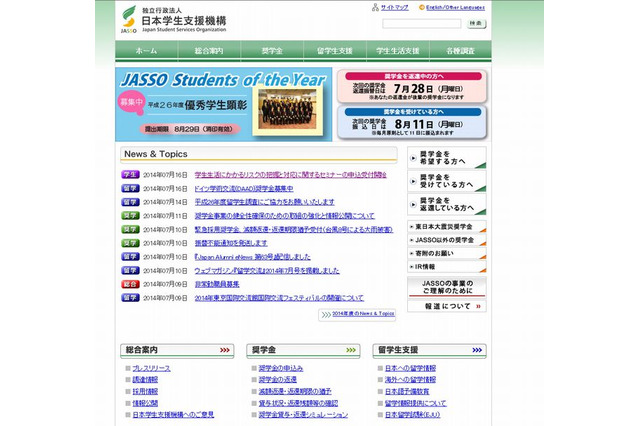Select the 各種調査 navigation tab
Screen dimensions: 640x426
pos(460,51)
